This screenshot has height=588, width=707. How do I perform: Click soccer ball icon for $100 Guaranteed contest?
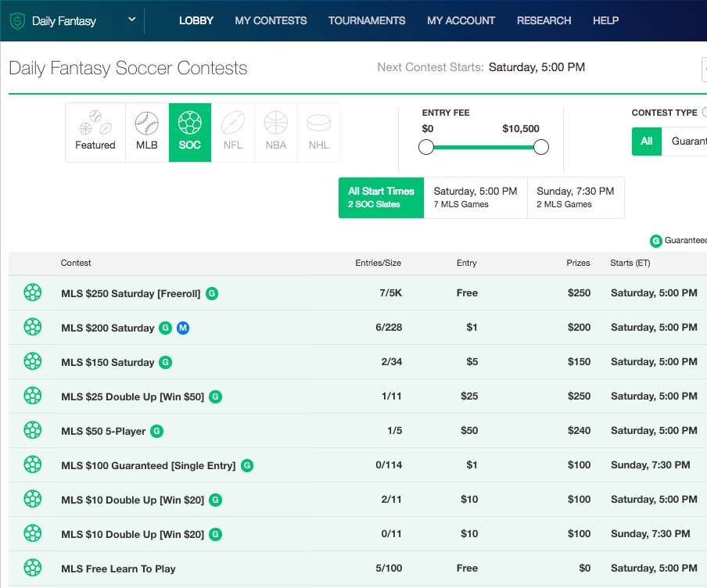point(33,464)
